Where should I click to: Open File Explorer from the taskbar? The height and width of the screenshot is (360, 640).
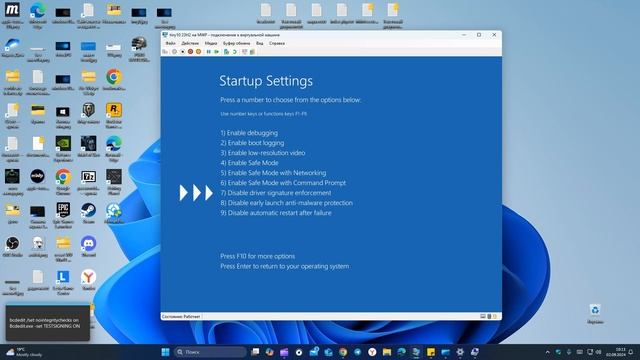[387, 352]
